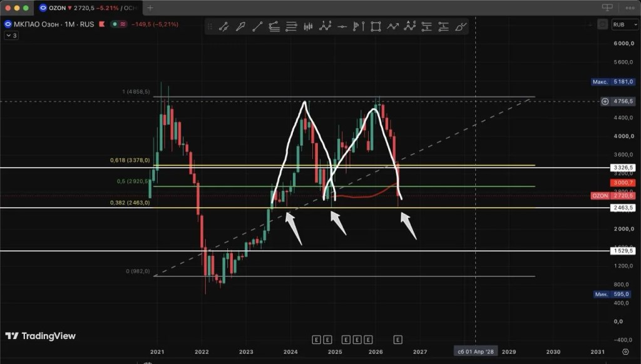Screen dimensions: 641x364
Task: Click 2023 on the time axis
Action: (246, 351)
